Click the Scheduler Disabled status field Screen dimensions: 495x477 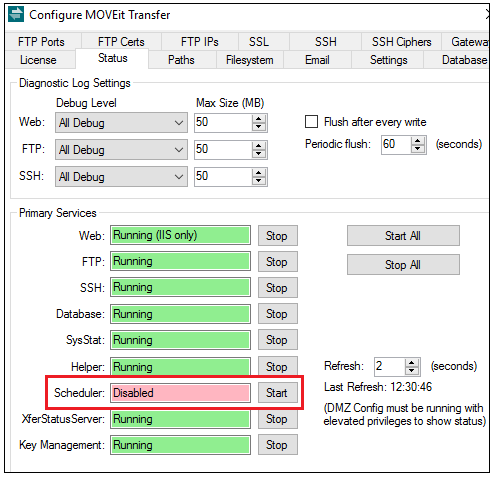(180, 393)
